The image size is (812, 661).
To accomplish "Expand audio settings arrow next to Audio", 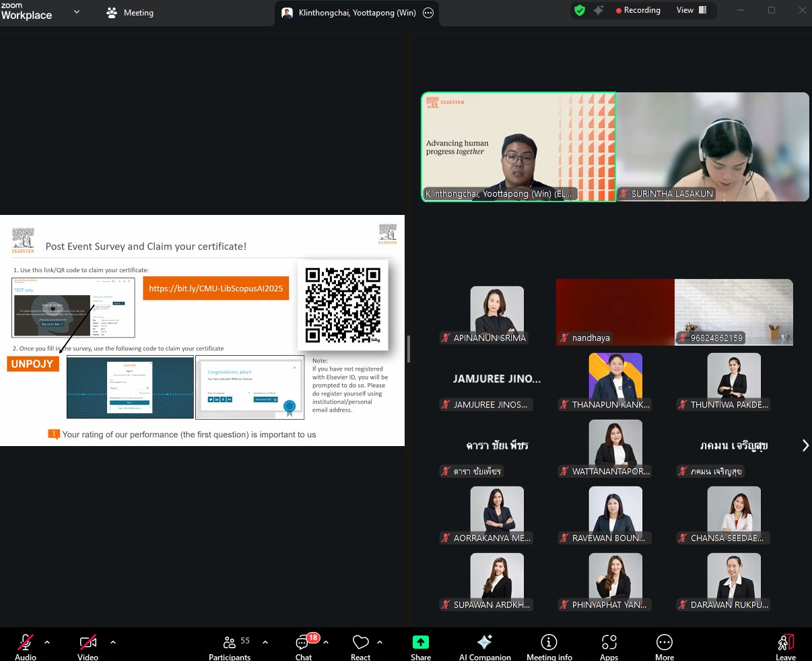I will (x=47, y=642).
